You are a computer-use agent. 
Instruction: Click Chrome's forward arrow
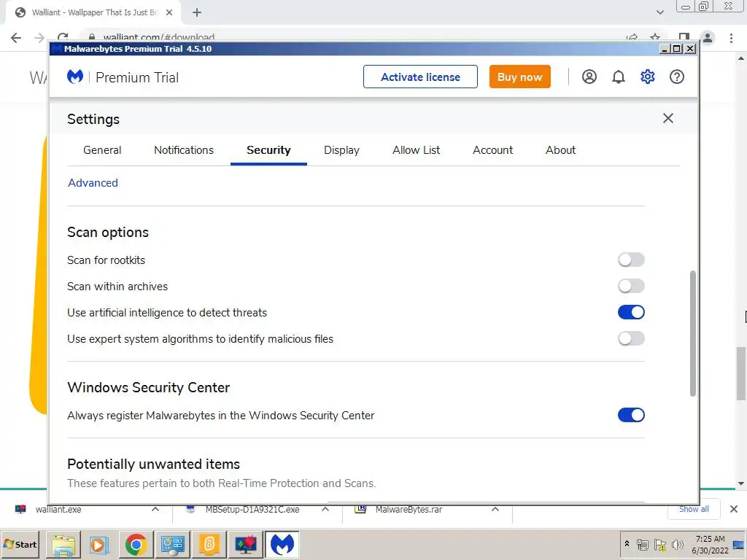(x=39, y=38)
